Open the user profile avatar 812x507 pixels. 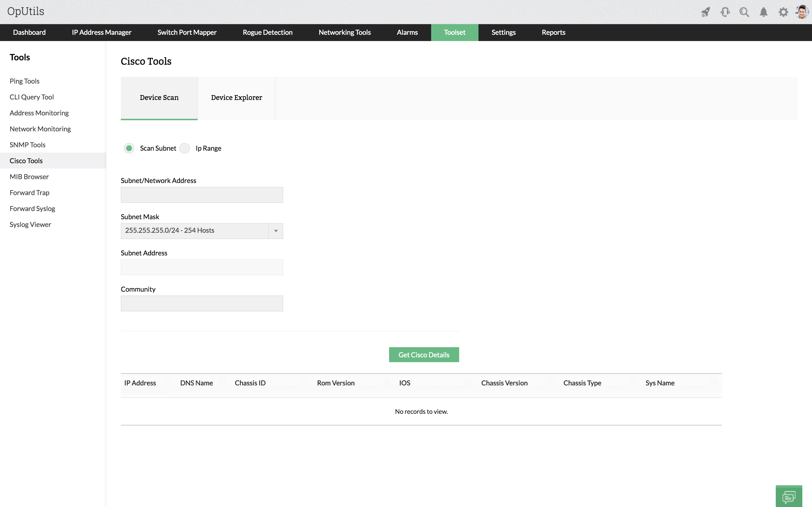tap(802, 12)
